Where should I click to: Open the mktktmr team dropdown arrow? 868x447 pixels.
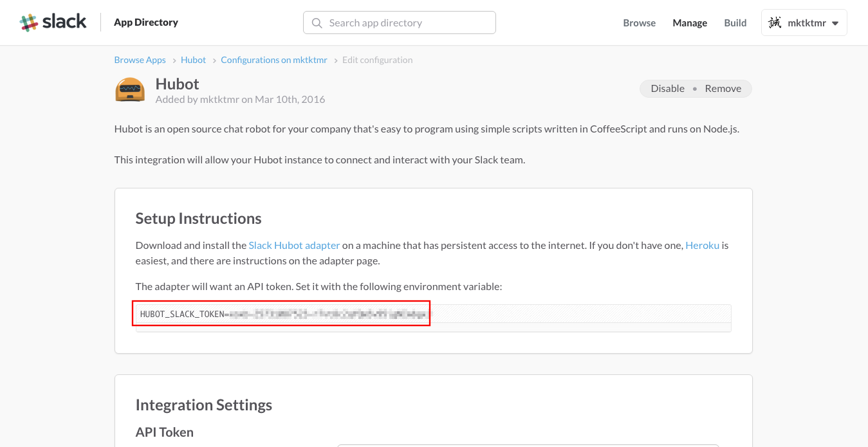[x=835, y=23]
